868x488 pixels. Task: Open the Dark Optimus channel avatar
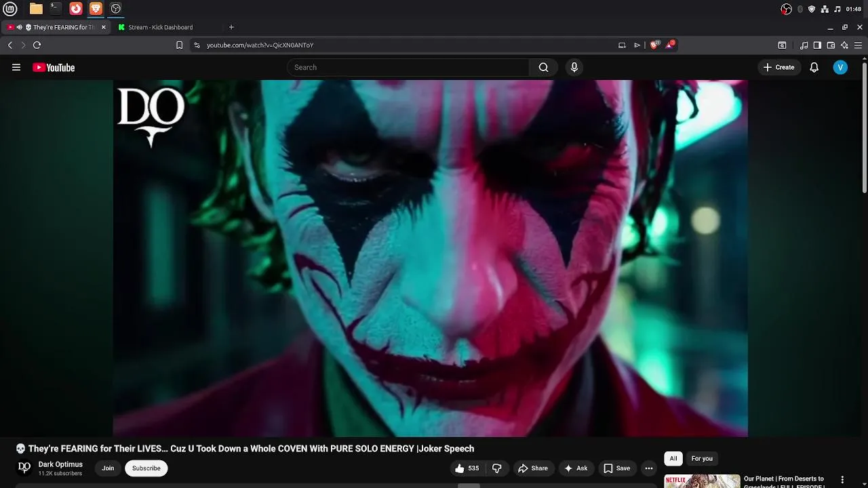(24, 468)
